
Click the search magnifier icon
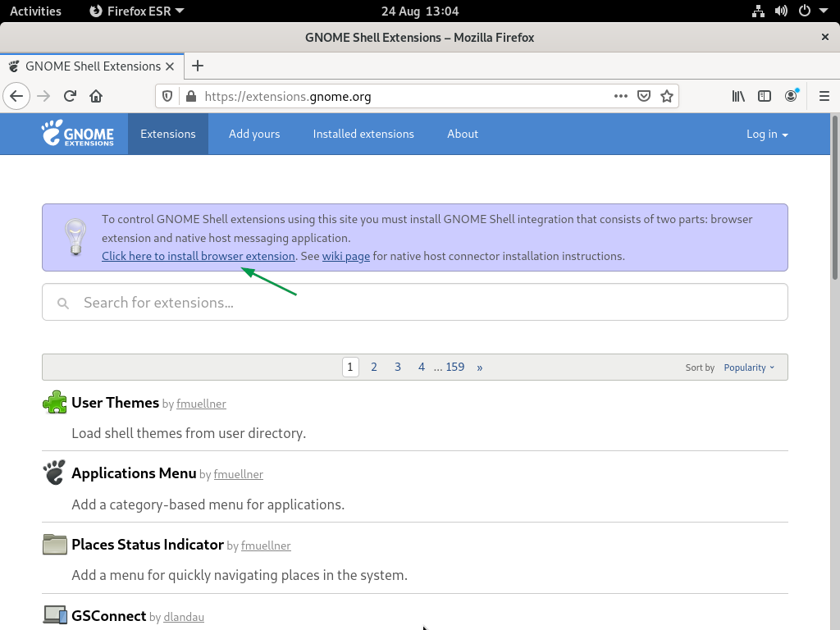63,304
